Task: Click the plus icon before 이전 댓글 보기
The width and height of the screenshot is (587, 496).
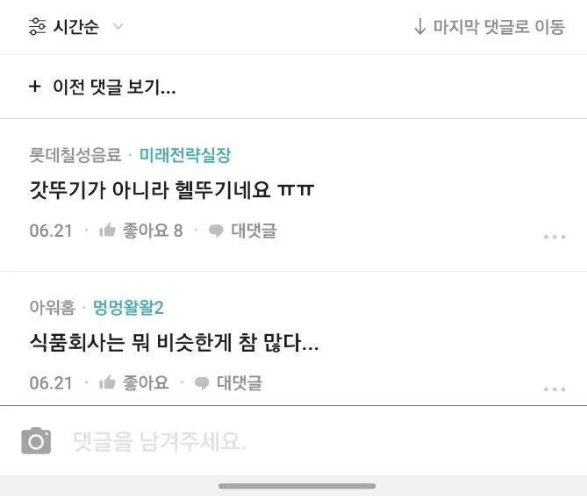Action: (35, 86)
